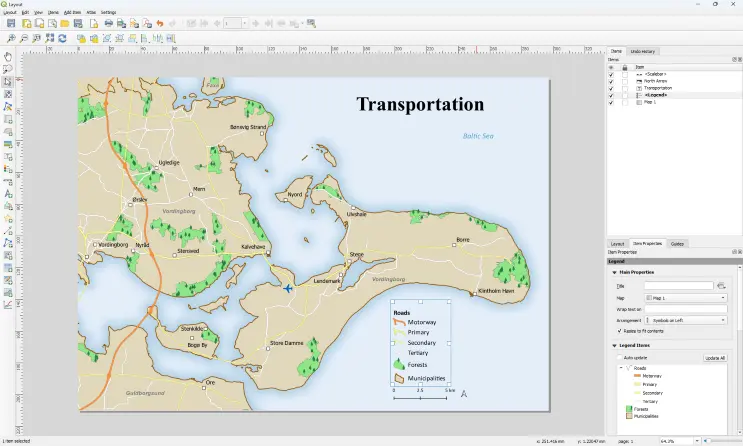
Task: Toggle Resize to fit contents checkbox
Action: coord(620,330)
